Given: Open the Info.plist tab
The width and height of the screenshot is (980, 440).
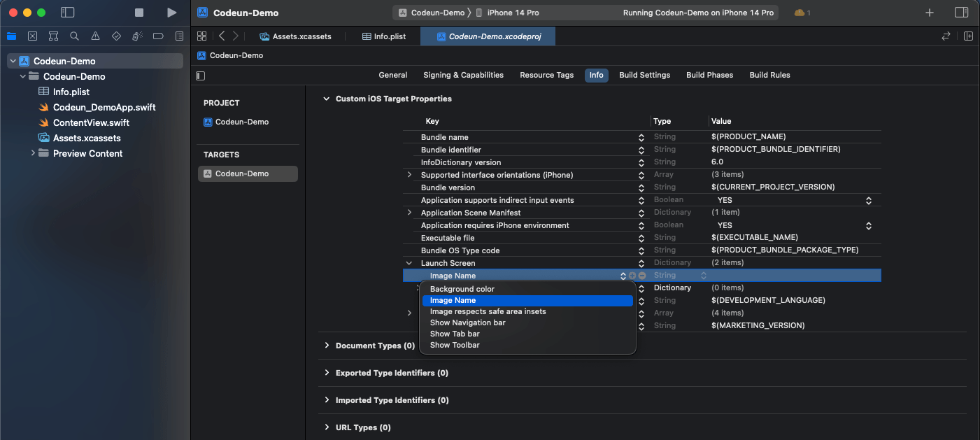Looking at the screenshot, I should 384,36.
